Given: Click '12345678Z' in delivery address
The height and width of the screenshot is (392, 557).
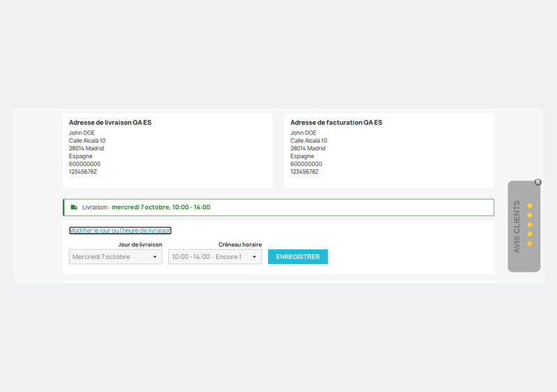Looking at the screenshot, I should tap(83, 172).
